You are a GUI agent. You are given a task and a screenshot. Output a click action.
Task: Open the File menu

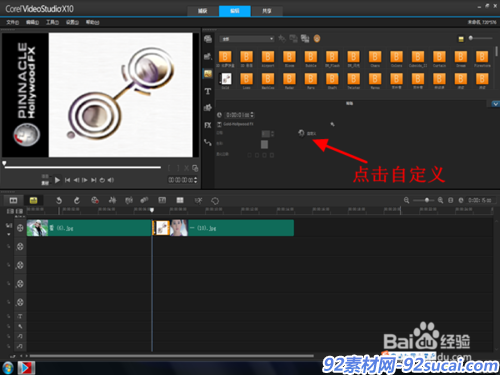(x=13, y=22)
